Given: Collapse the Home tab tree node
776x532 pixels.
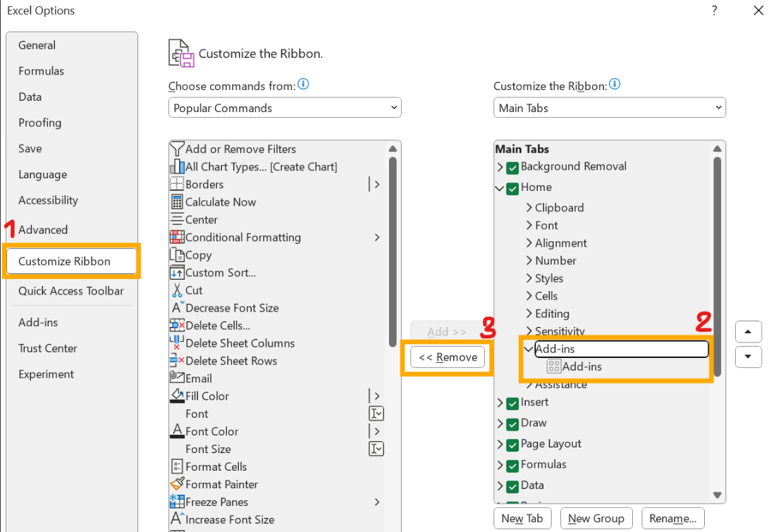Looking at the screenshot, I should tap(499, 187).
